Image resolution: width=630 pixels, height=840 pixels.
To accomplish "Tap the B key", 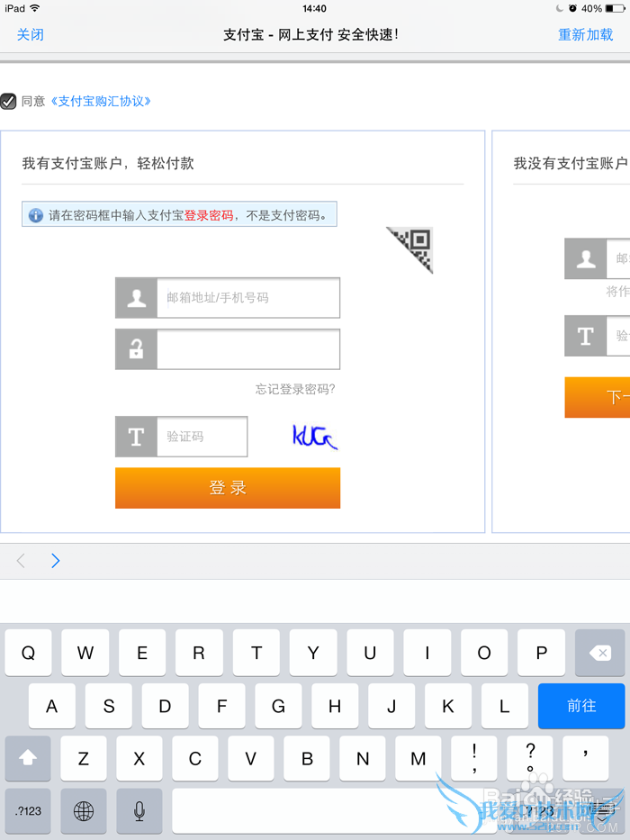I will tap(307, 758).
